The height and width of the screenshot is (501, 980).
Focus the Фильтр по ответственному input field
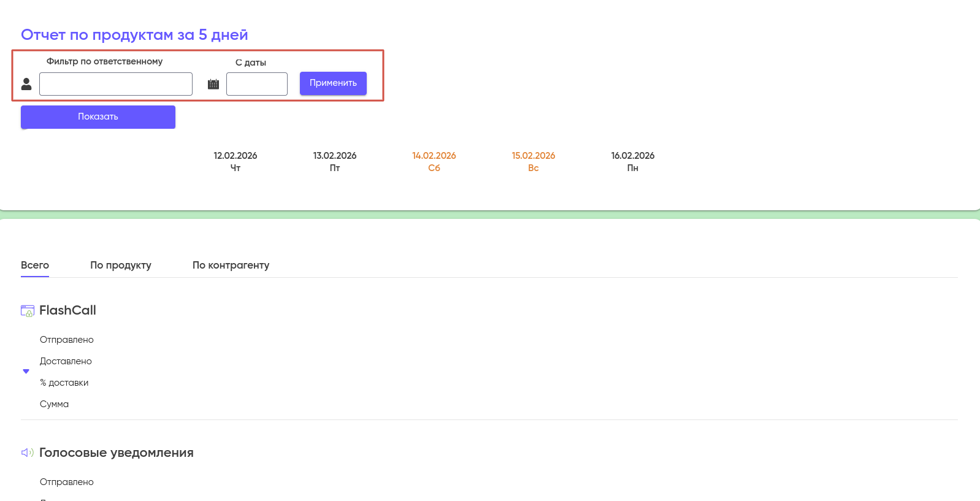(x=116, y=84)
